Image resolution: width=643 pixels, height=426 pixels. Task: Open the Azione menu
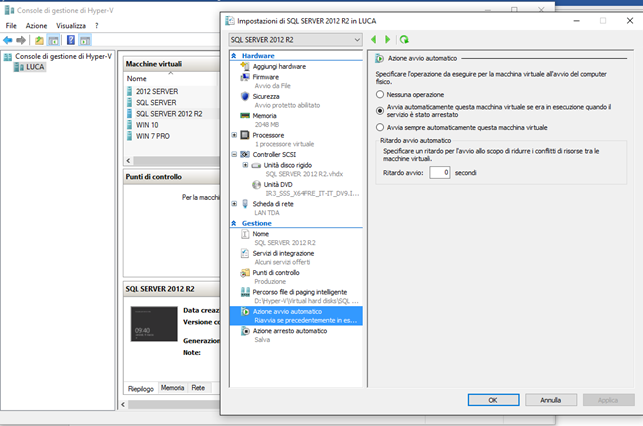(36, 25)
